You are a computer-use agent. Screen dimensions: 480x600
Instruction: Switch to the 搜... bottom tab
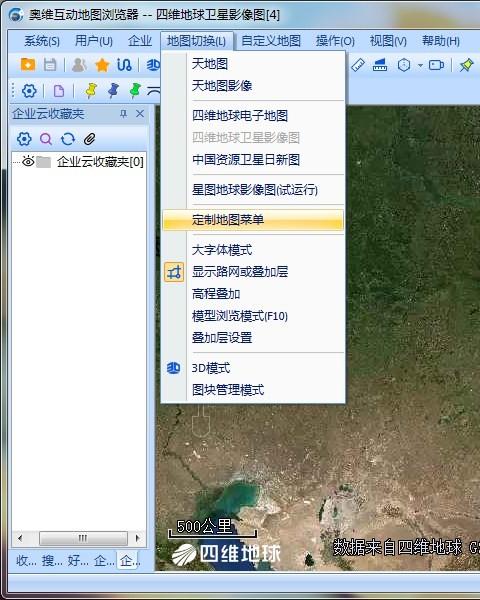(52, 561)
